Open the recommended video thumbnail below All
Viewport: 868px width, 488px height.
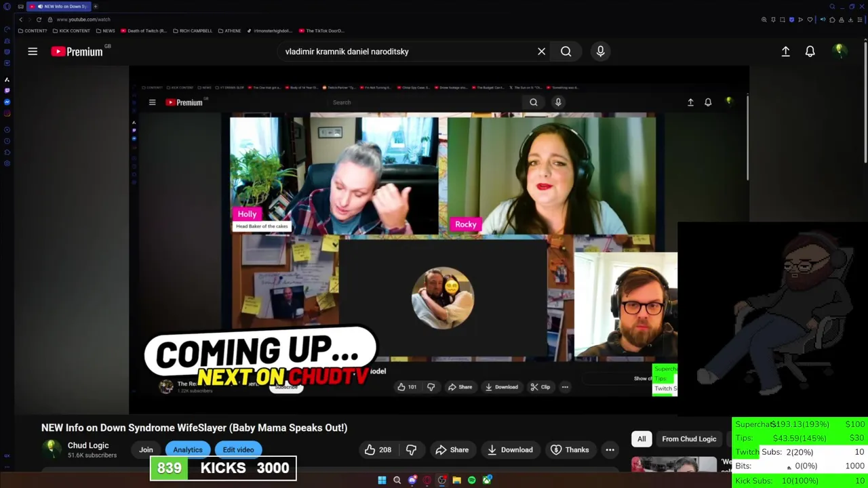point(673,464)
